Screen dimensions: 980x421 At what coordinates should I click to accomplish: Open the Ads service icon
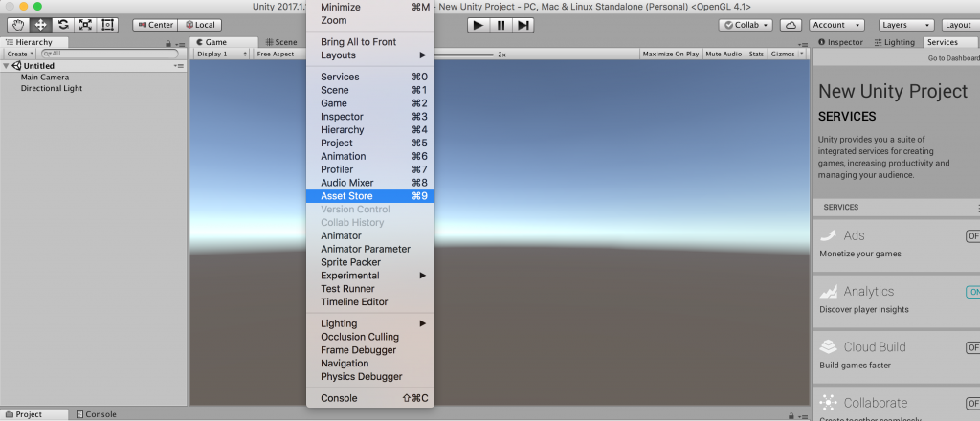coord(828,235)
